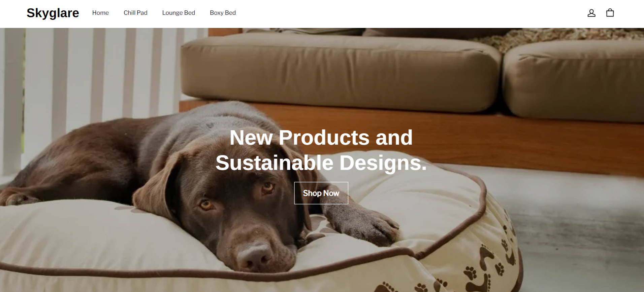Click the 'Sustainable Designs.' heading line
Viewport: 644px width, 292px height.
321,163
